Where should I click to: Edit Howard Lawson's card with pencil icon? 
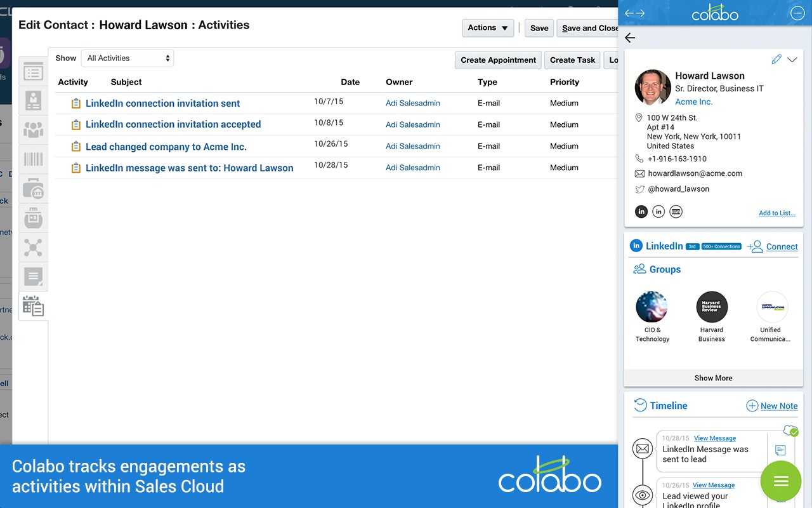pos(776,59)
